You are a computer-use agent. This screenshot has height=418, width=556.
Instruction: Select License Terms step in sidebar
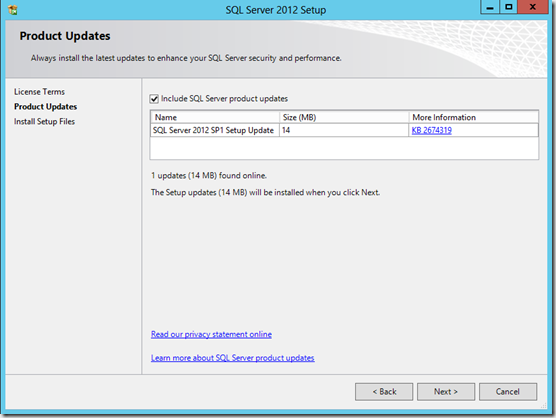point(39,92)
